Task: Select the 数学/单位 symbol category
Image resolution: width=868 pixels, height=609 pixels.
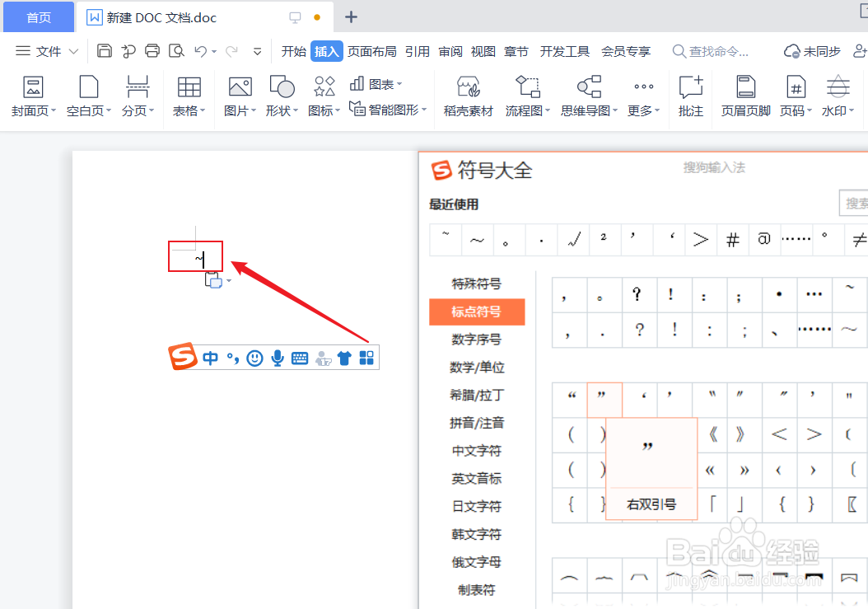Action: [476, 367]
